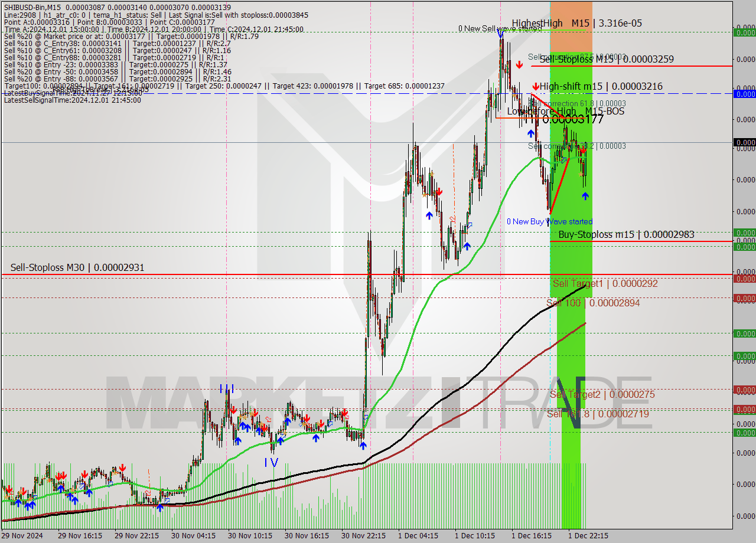The width and height of the screenshot is (756, 543).
Task: Click the 'Sell %10 @ Entry -23' row
Action: 116,64
